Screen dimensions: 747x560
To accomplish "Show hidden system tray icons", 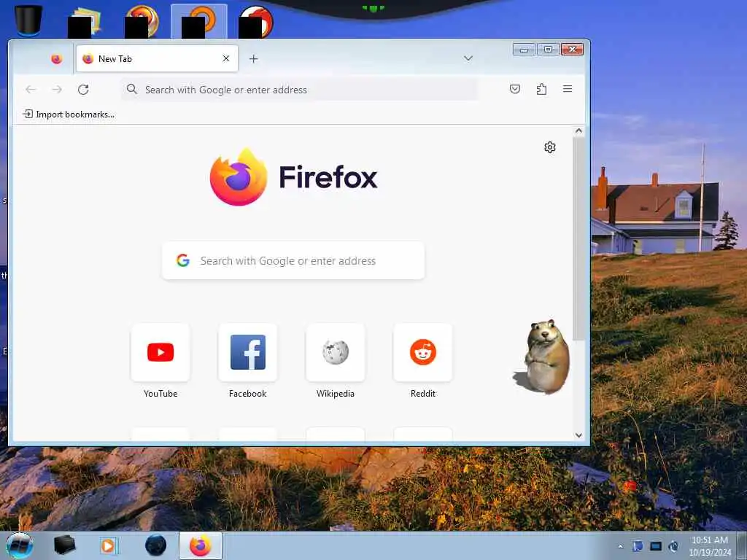I will 620,546.
